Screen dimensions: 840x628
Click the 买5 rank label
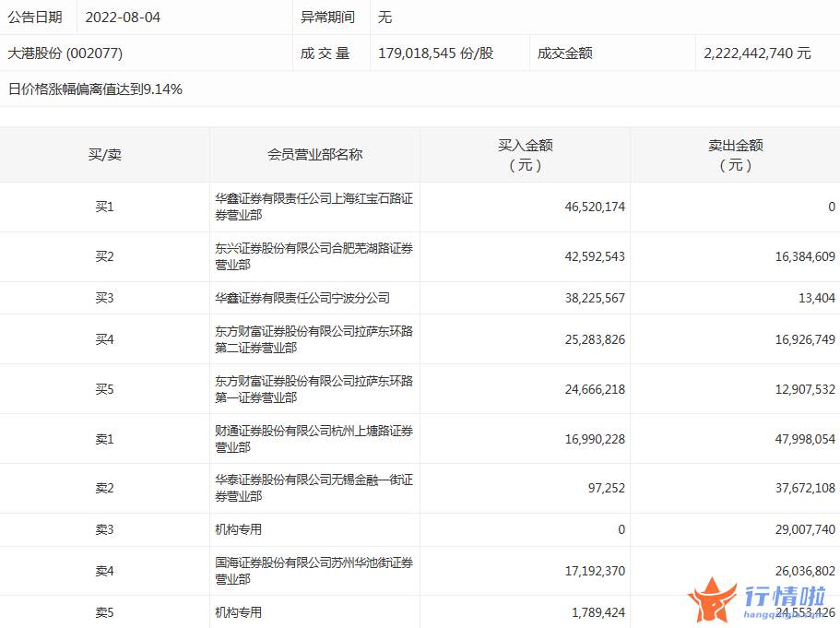click(104, 389)
